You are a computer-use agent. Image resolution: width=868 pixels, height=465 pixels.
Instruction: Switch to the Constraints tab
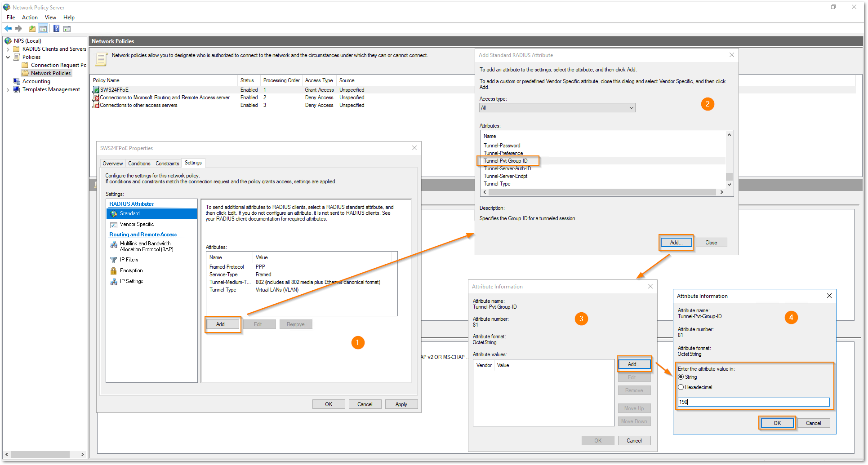[x=167, y=164]
